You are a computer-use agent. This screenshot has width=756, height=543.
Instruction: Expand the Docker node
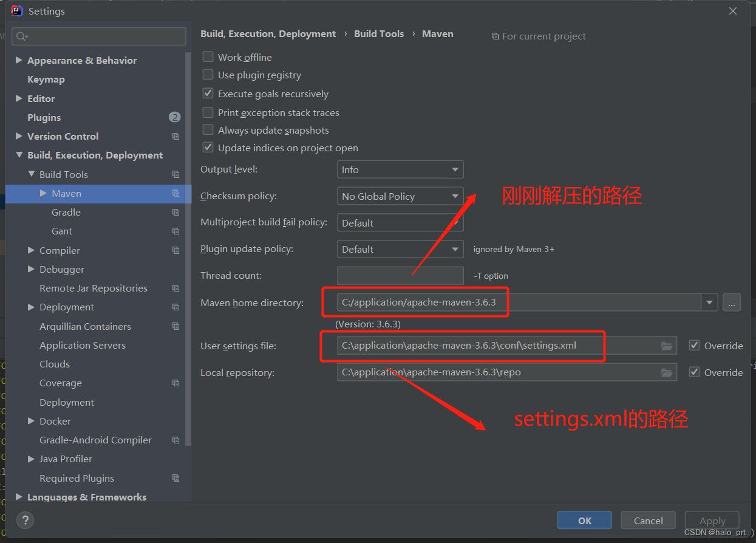[x=31, y=421]
